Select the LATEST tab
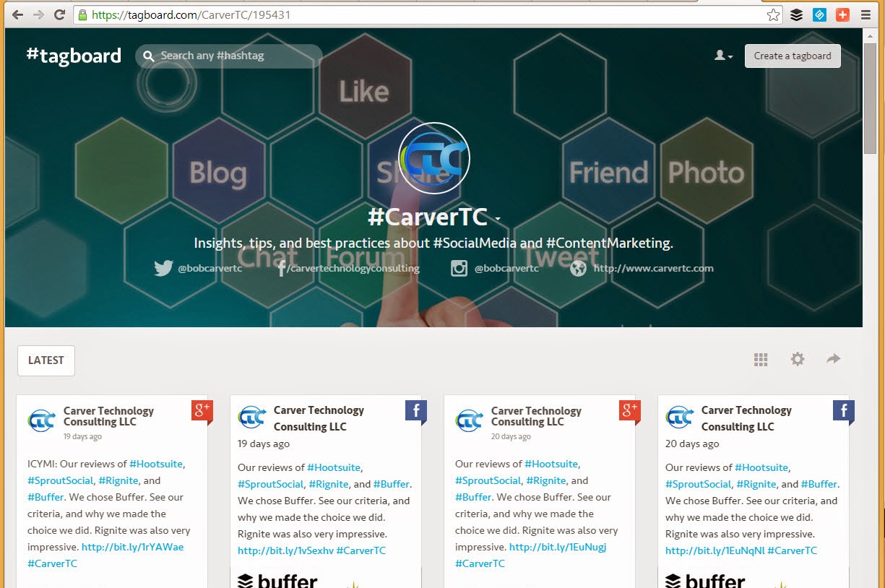 pyautogui.click(x=46, y=360)
